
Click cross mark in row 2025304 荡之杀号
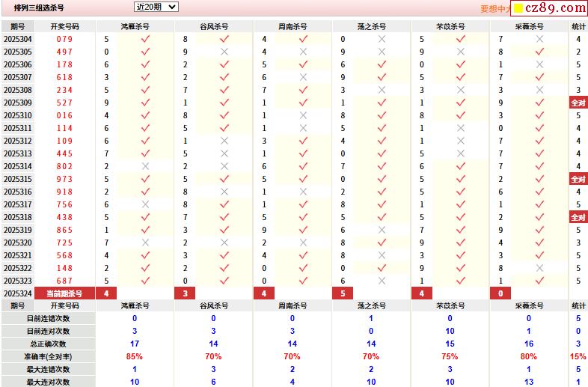[x=382, y=39]
